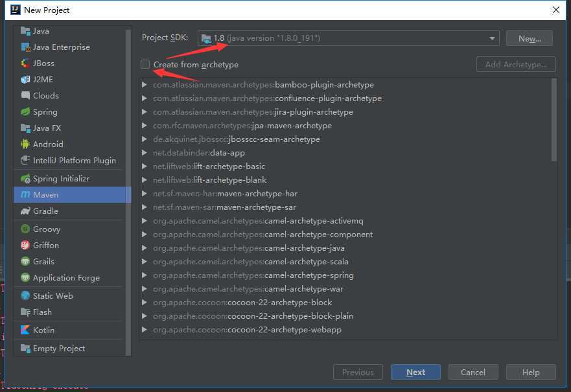
Task: Click the Static Web globe icon
Action: (25, 295)
